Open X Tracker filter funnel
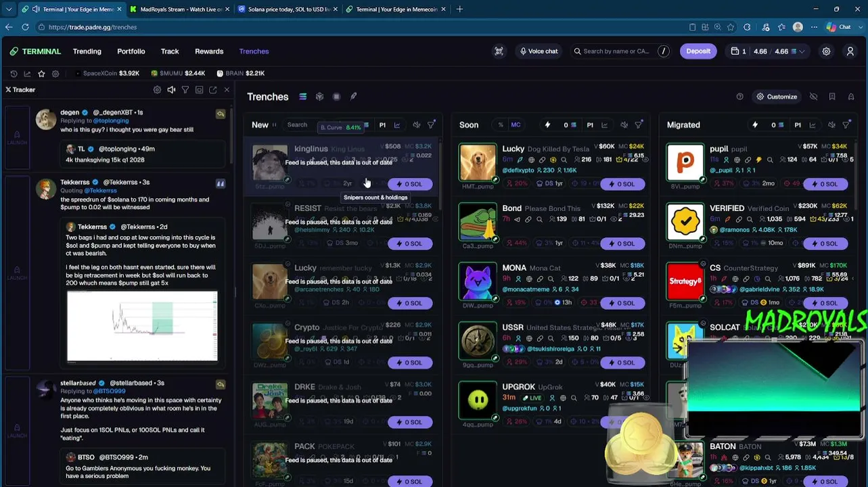Viewport: 868px width, 487px height. click(185, 90)
